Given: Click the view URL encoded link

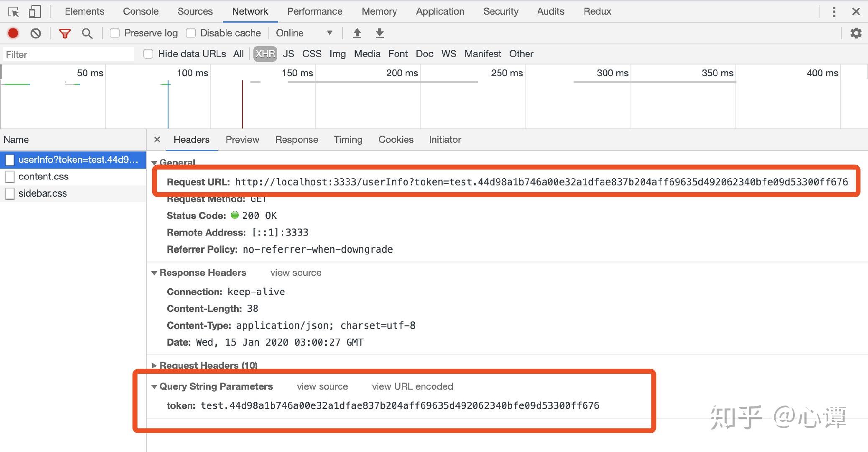Looking at the screenshot, I should click(412, 386).
